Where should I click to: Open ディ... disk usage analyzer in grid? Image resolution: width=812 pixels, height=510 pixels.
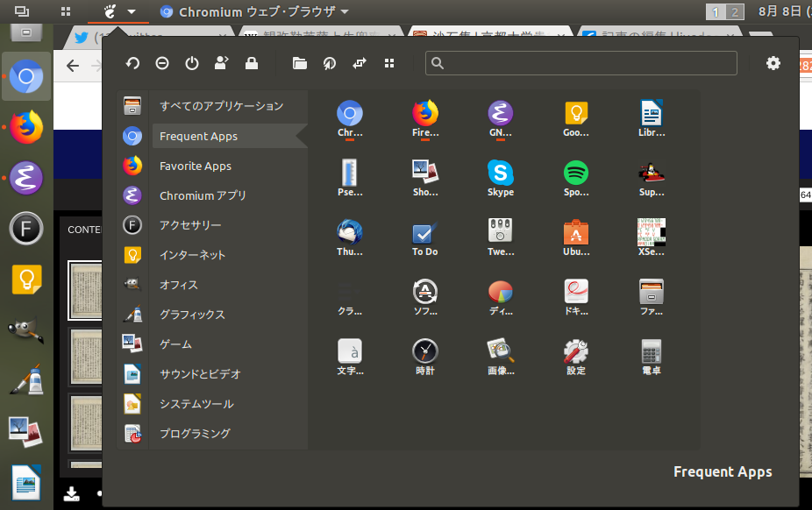pos(500,297)
